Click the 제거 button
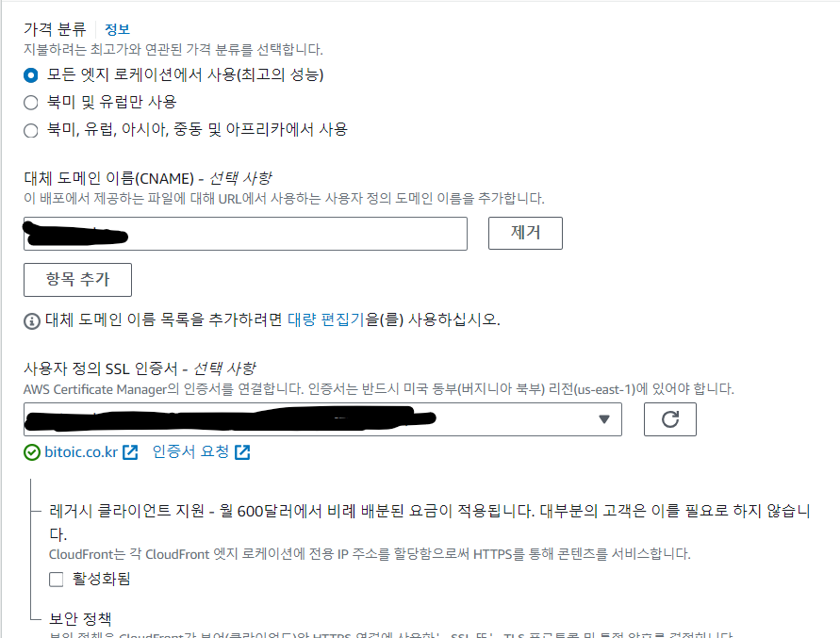This screenshot has height=638, width=840. (x=525, y=233)
